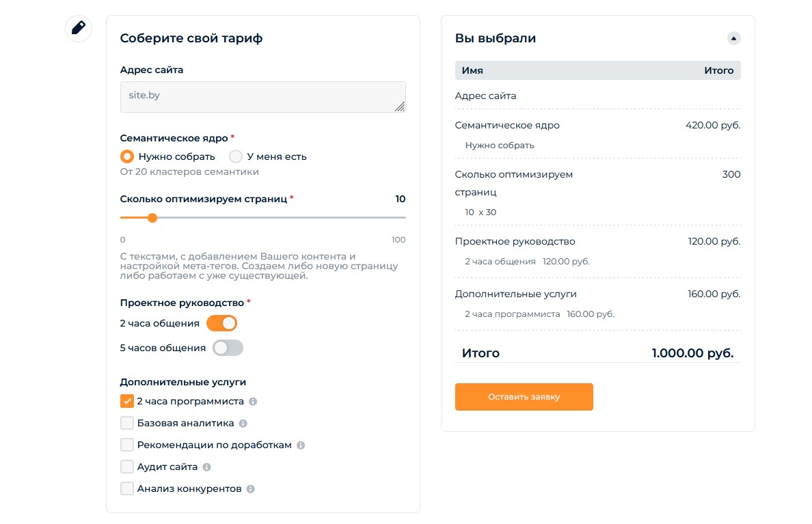Uncheck the 2 часа программиста checkbox
This screenshot has width=812, height=524.
point(127,401)
